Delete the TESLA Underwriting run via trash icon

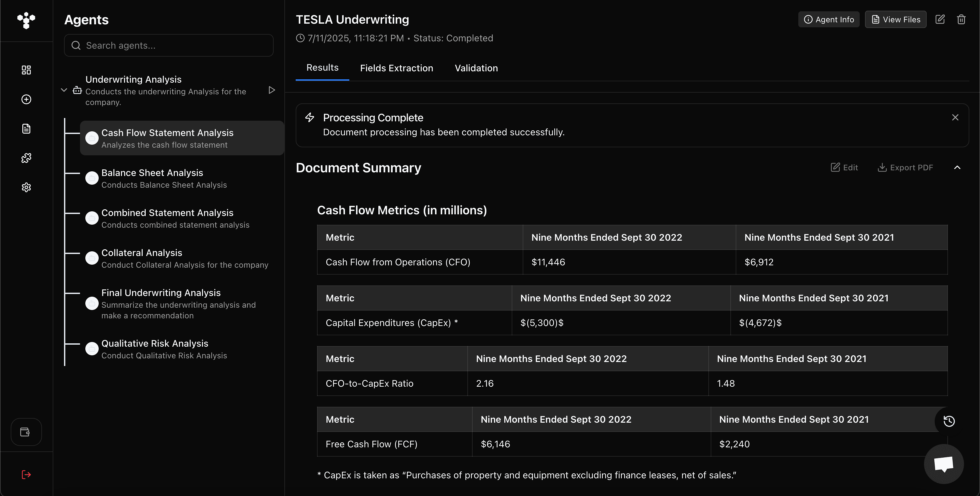pyautogui.click(x=961, y=19)
